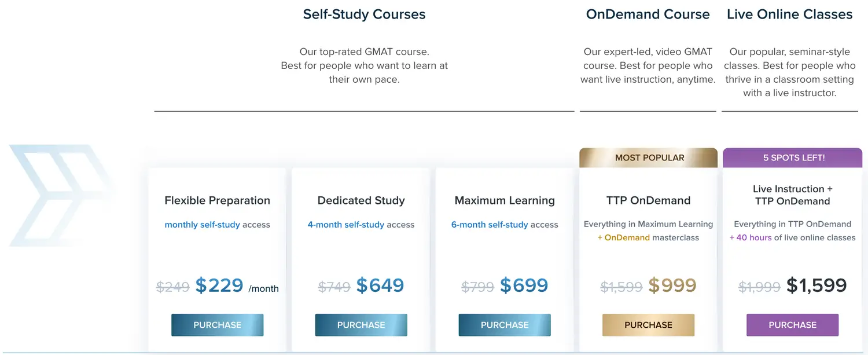Select the Self-Study Courses heading

(x=364, y=14)
